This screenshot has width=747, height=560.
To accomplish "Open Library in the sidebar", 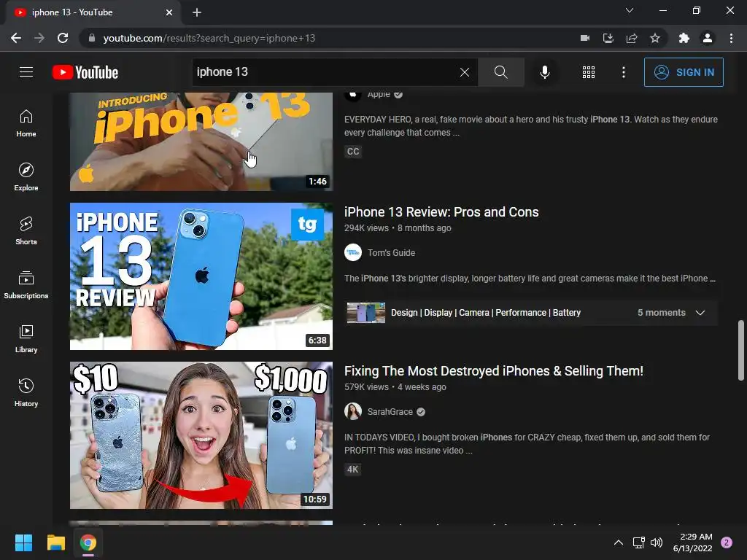I will [26, 338].
